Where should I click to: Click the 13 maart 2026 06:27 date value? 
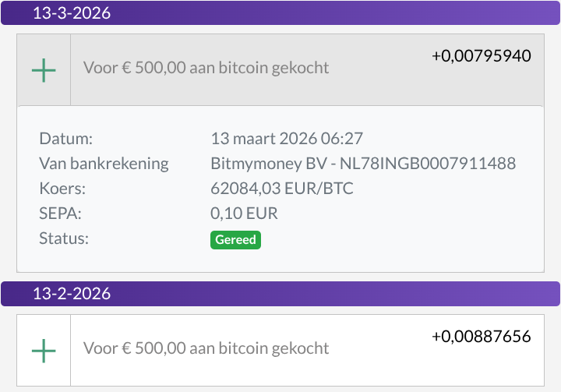tap(287, 139)
